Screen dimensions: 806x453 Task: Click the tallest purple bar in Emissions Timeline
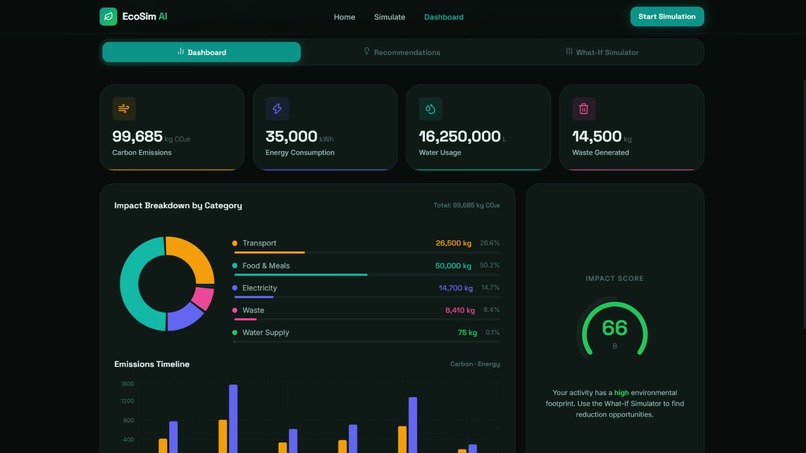coord(233,419)
